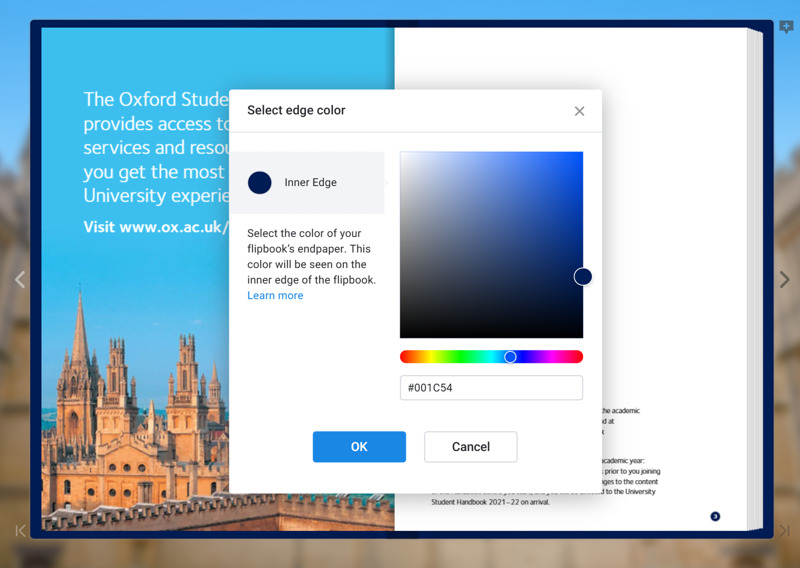Focus the hex color input #001C54
800x568 pixels.
491,388
